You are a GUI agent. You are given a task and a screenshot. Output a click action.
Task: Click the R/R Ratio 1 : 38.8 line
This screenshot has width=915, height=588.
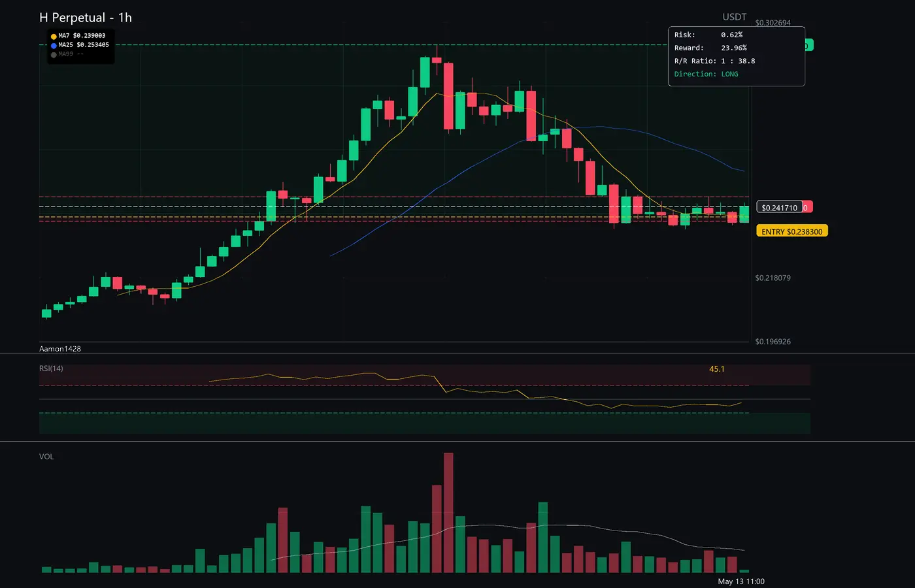click(715, 61)
